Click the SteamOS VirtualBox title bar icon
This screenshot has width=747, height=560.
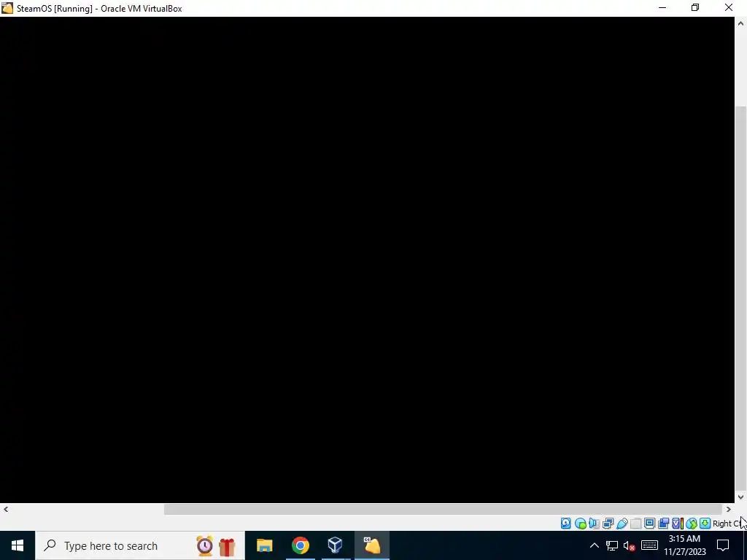click(7, 8)
